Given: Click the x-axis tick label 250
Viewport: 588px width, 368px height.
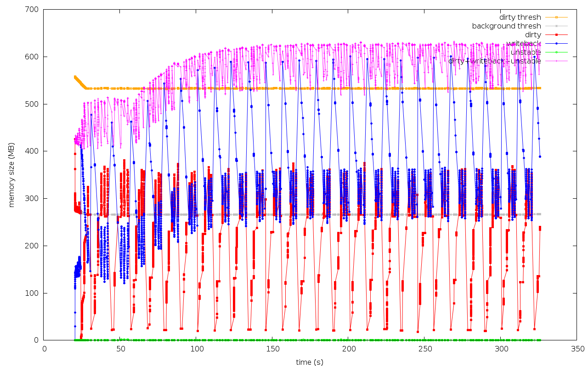Looking at the screenshot, I should pyautogui.click(x=425, y=349).
